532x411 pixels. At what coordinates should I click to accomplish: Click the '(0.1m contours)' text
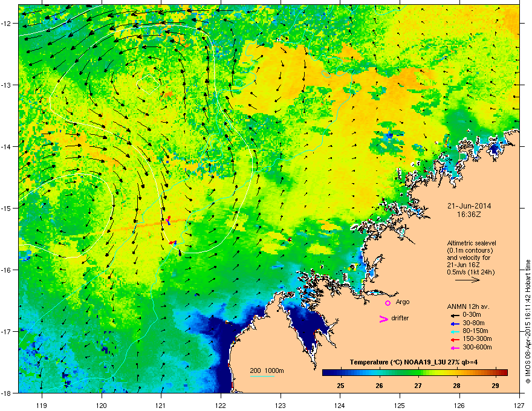(x=470, y=251)
